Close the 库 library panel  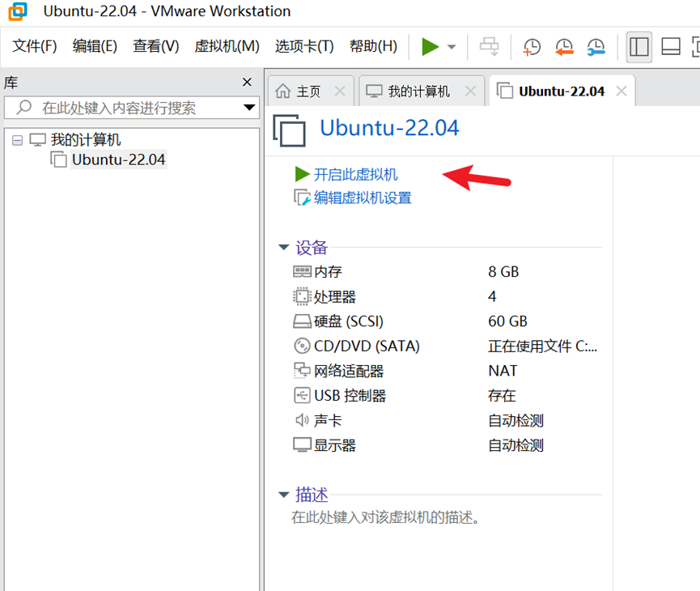247,83
